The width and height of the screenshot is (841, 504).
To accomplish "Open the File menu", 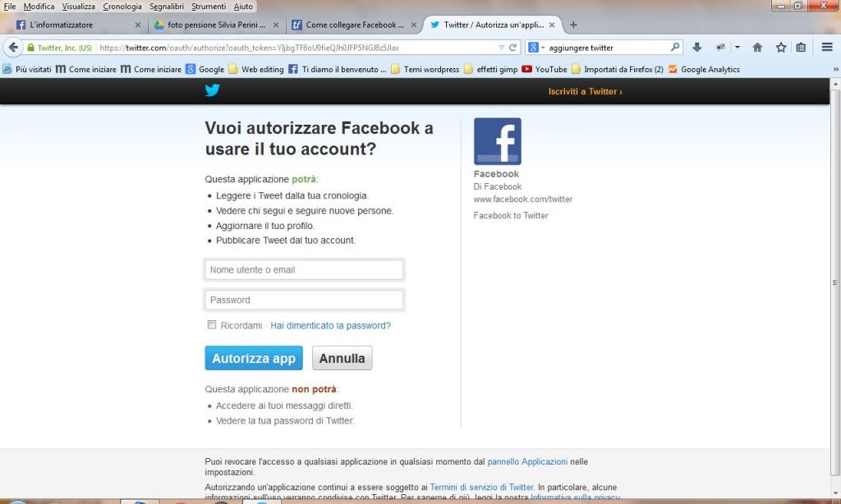I will tap(10, 7).
